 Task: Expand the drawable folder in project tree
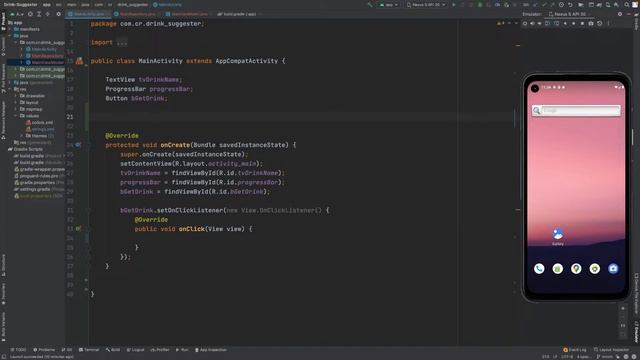[16, 96]
